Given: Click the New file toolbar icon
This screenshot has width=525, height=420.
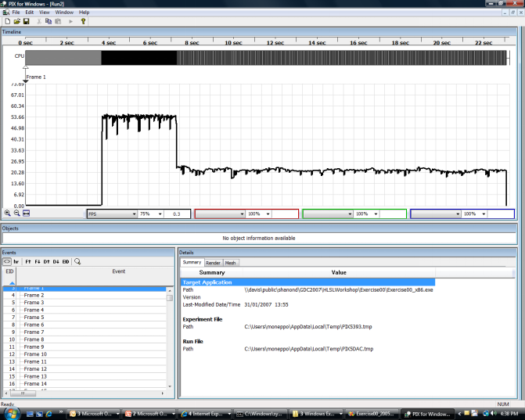Looking at the screenshot, I should 7,21.
